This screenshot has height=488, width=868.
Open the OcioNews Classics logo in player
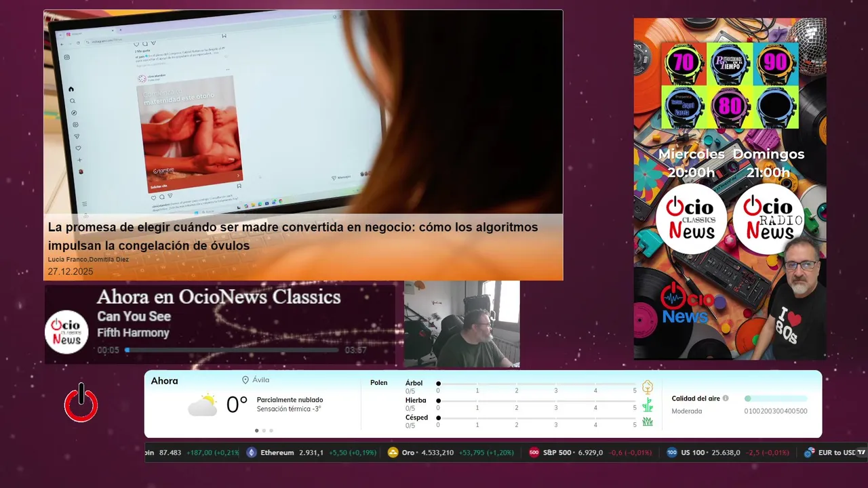point(66,332)
